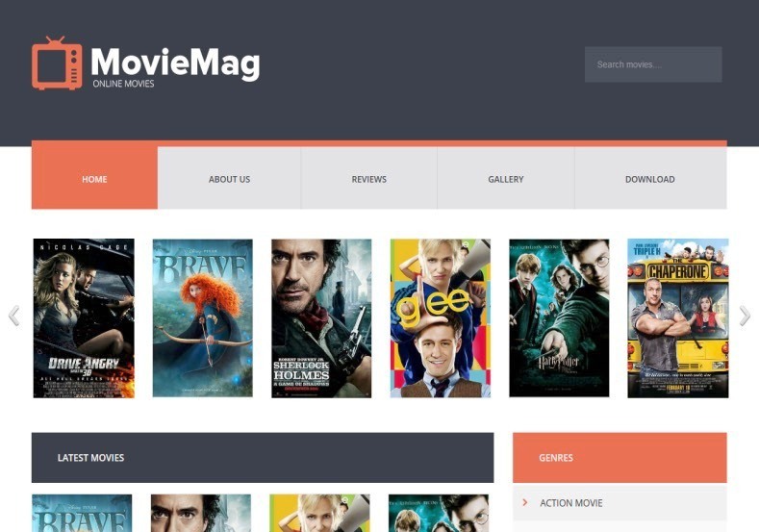Click the Action Movie chevron icon
The image size is (759, 532).
point(524,502)
